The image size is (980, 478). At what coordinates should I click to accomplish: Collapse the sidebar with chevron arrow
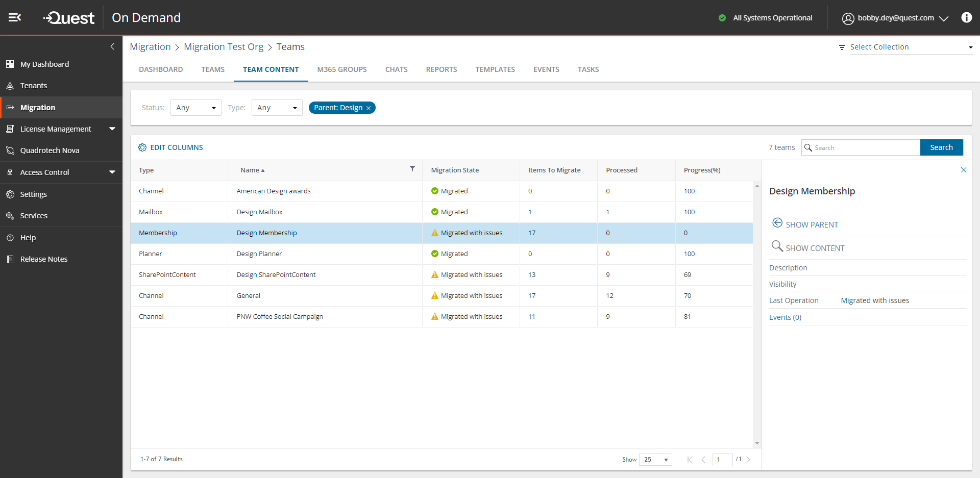(112, 46)
